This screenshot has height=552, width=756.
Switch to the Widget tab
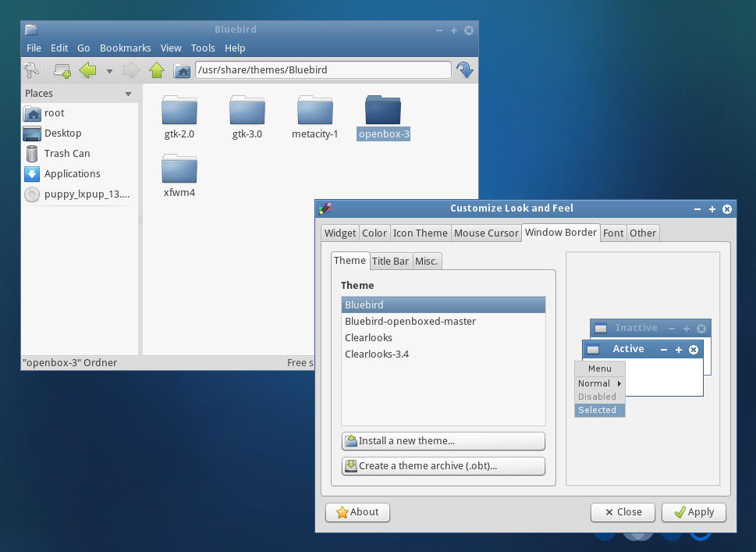[x=340, y=233]
